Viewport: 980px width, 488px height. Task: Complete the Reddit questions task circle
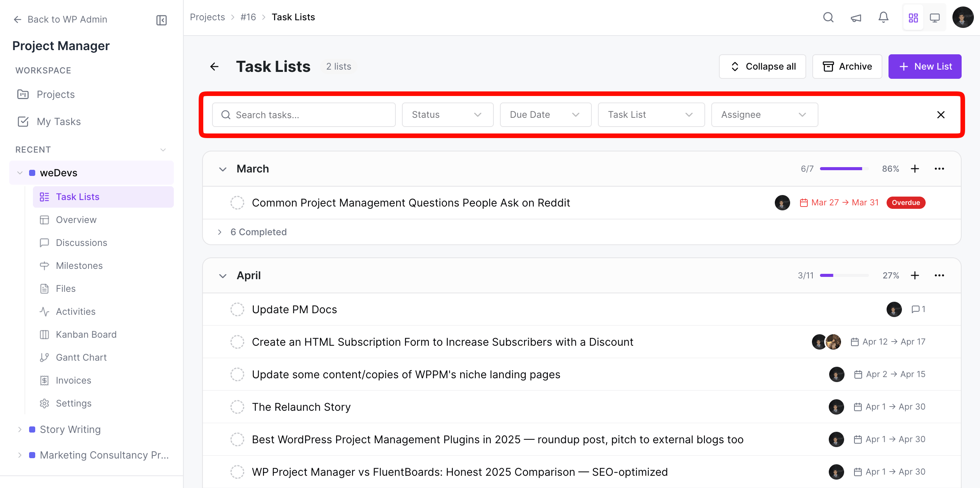tap(237, 203)
